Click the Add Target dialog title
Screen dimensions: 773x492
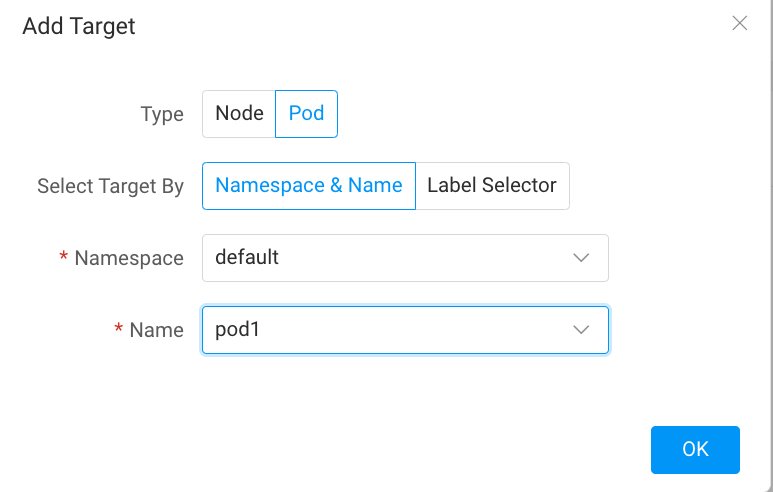79,26
